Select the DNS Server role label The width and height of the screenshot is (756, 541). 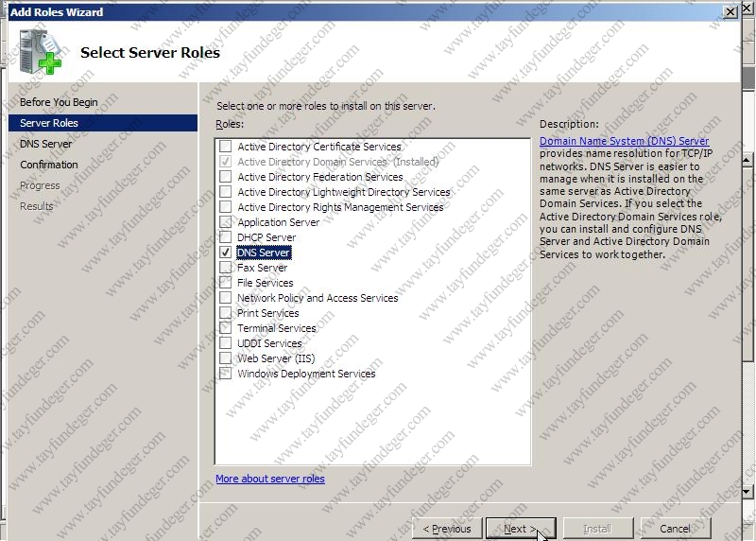point(264,253)
